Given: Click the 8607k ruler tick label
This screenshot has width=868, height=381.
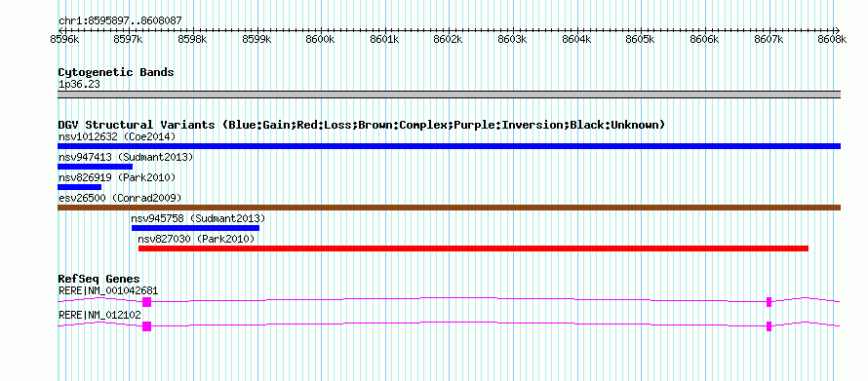Looking at the screenshot, I should click(x=769, y=39).
